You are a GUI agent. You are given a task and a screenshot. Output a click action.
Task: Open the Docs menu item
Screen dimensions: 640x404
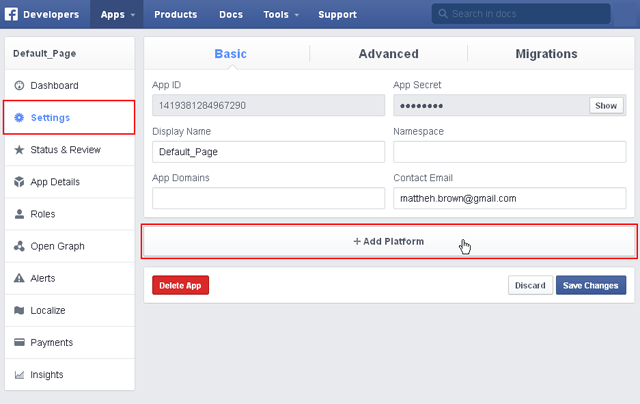pyautogui.click(x=231, y=14)
